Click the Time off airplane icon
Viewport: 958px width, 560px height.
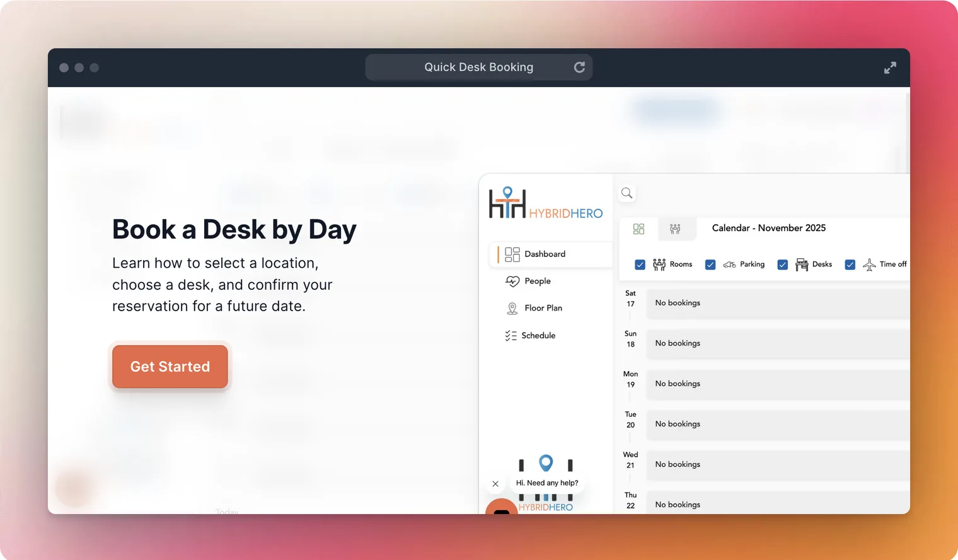[x=869, y=265]
